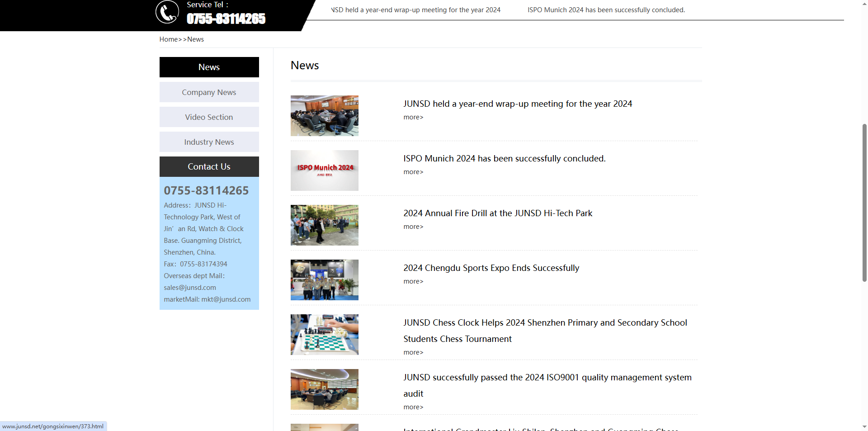The height and width of the screenshot is (431, 868).
Task: Open article 2024 Chengdu Sports Expo
Action: point(491,268)
